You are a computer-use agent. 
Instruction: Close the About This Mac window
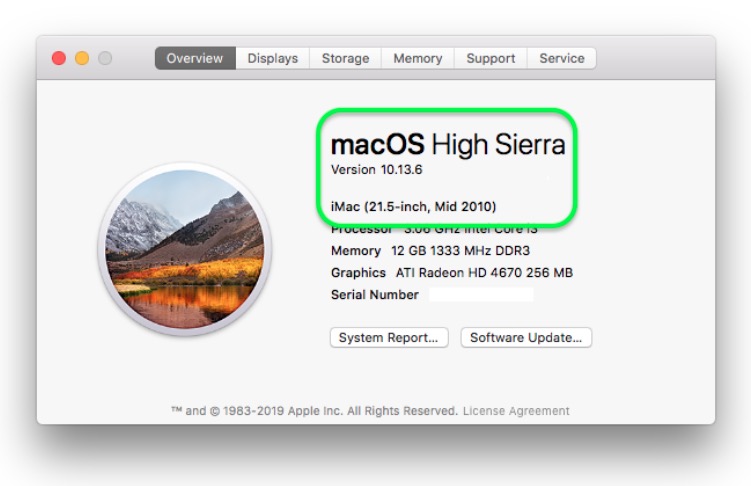pyautogui.click(x=59, y=58)
